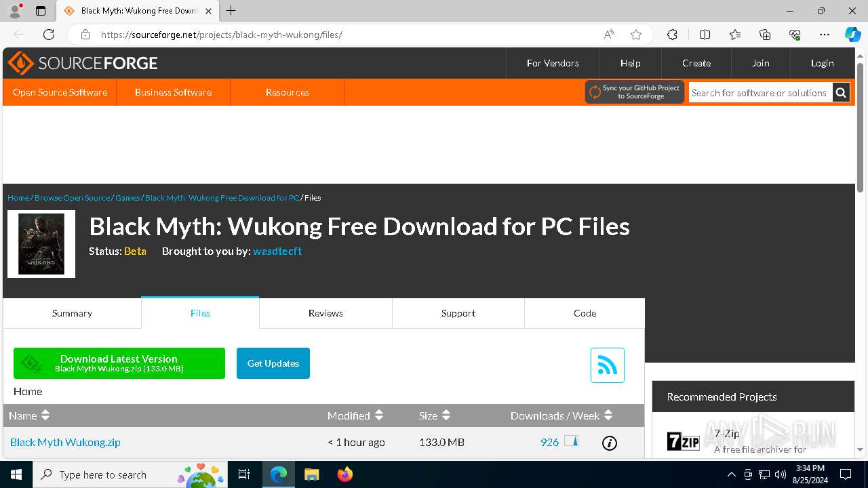Open the weekly downloads chart icon

click(571, 441)
